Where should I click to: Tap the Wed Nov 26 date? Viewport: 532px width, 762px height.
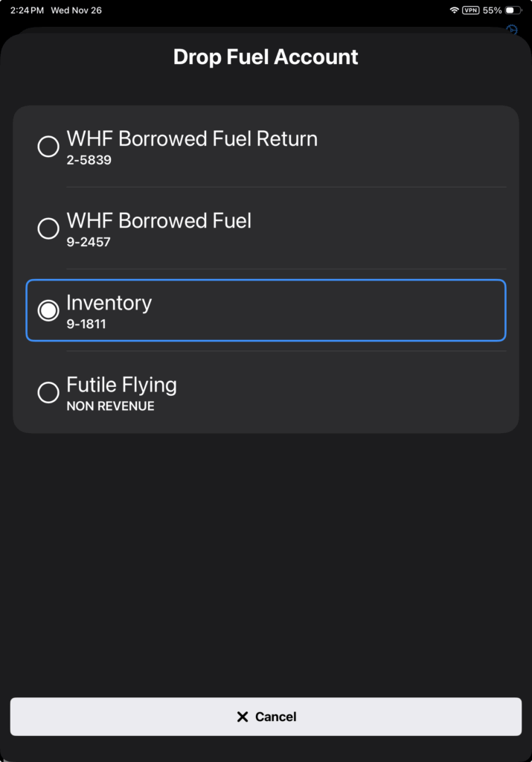coord(76,10)
